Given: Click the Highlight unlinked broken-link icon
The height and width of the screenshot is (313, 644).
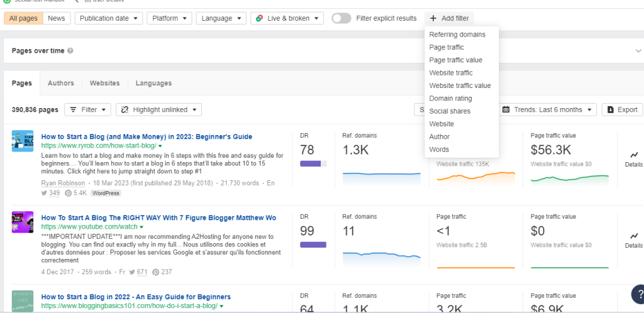Looking at the screenshot, I should [x=125, y=109].
